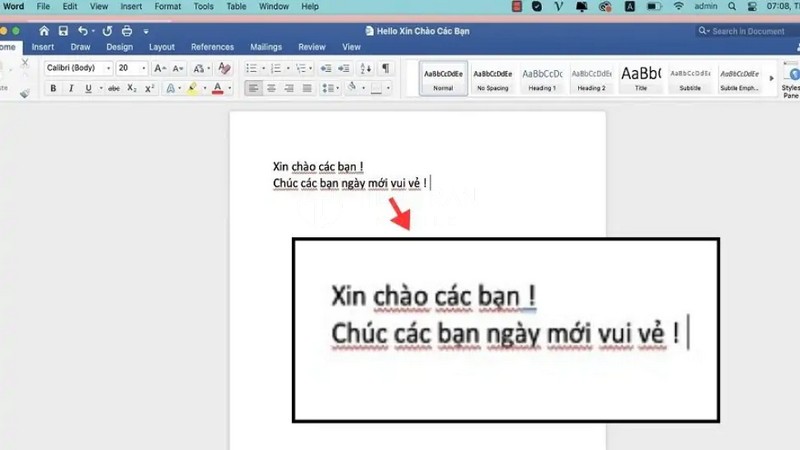Redo the last action with the circular arrow
This screenshot has height=450, width=800.
(x=107, y=31)
